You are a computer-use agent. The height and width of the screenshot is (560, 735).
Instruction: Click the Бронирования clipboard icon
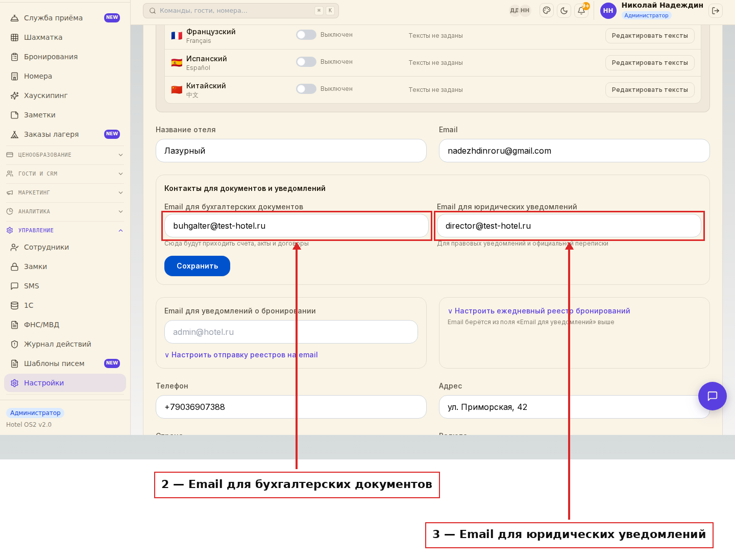click(15, 57)
